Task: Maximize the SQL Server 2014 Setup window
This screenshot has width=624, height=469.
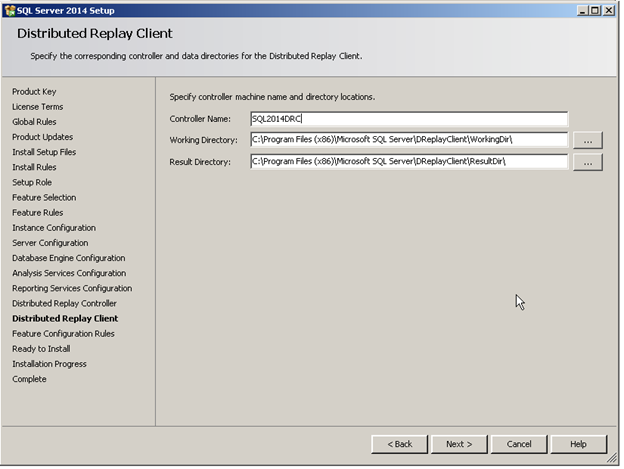Action: (x=595, y=11)
